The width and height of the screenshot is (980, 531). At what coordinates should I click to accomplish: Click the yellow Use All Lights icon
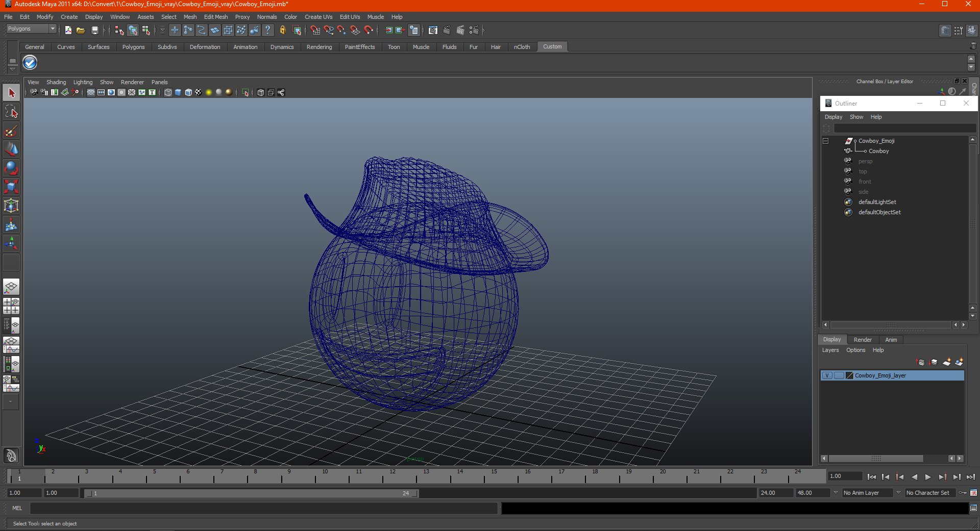coord(209,92)
